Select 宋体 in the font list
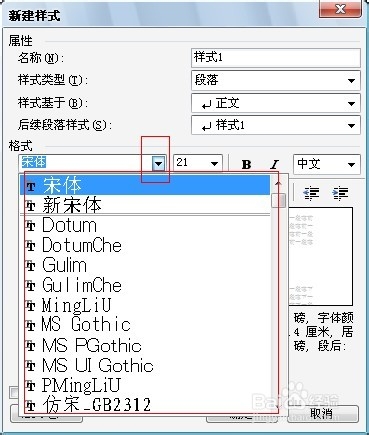The width and height of the screenshot is (369, 435). (x=145, y=184)
